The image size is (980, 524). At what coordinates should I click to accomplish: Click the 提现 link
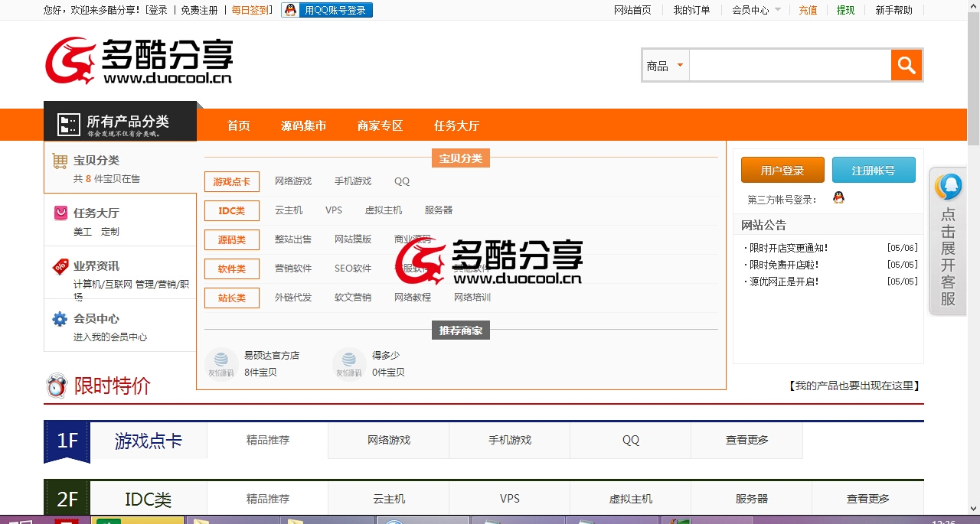point(845,10)
